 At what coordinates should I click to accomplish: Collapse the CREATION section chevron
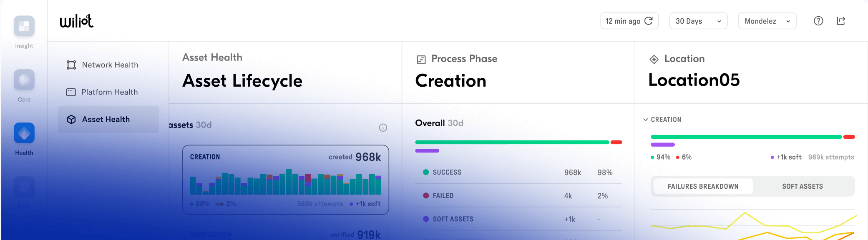tap(646, 120)
